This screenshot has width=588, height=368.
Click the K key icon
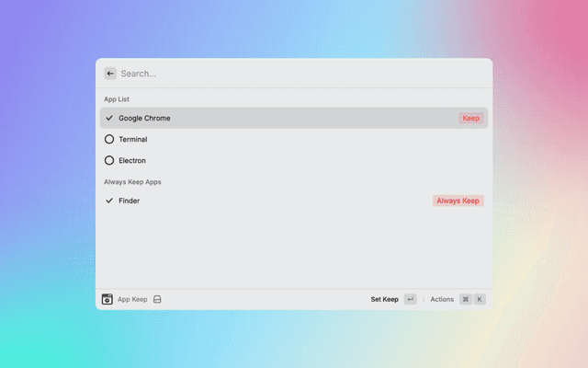tap(480, 299)
